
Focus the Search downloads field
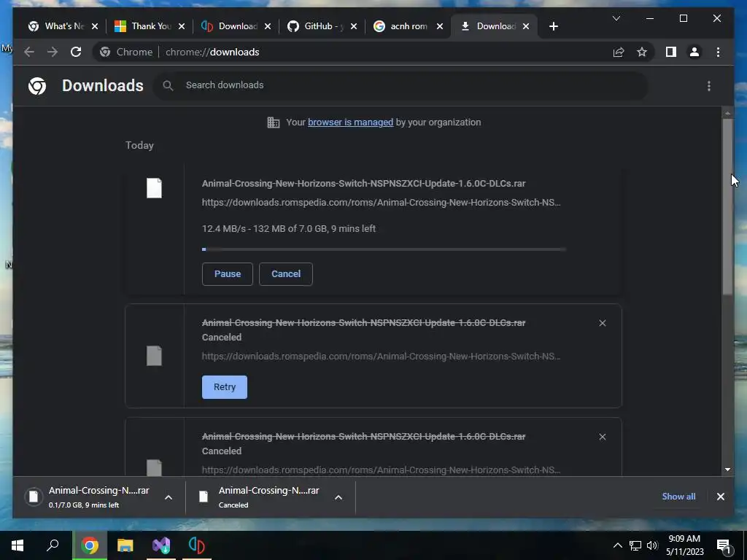pos(400,86)
